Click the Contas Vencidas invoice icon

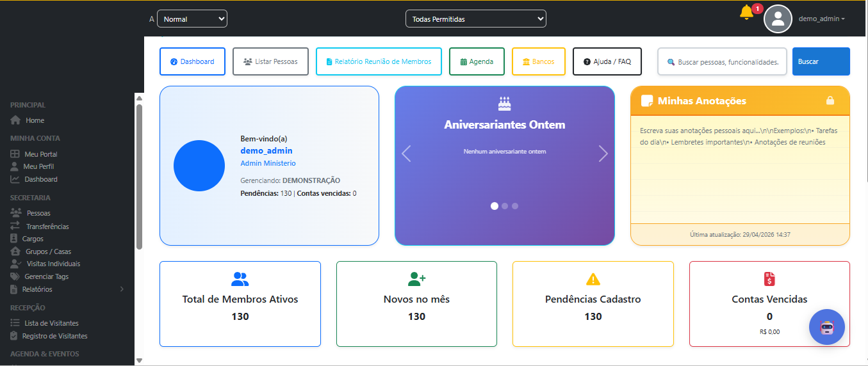(x=769, y=279)
